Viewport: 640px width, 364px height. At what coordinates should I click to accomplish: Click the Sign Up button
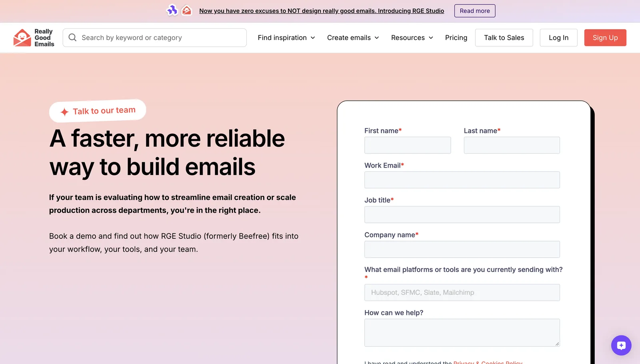(x=605, y=38)
